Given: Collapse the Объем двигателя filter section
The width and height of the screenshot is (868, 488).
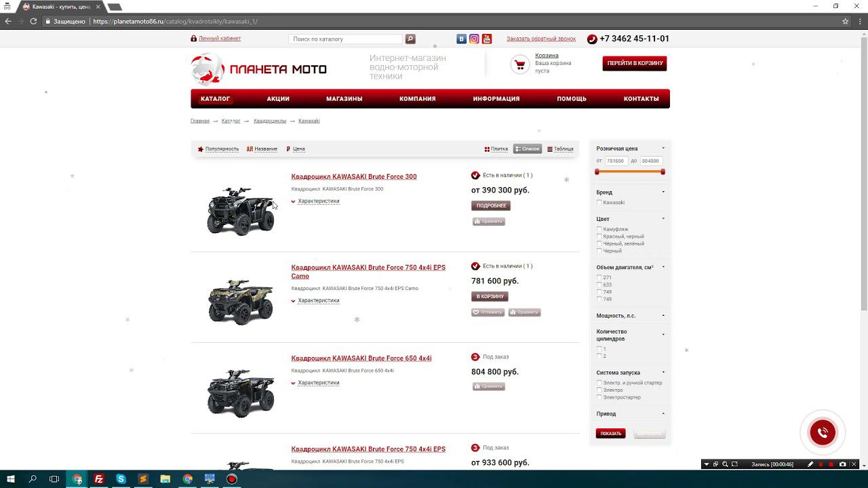Looking at the screenshot, I should [x=663, y=267].
